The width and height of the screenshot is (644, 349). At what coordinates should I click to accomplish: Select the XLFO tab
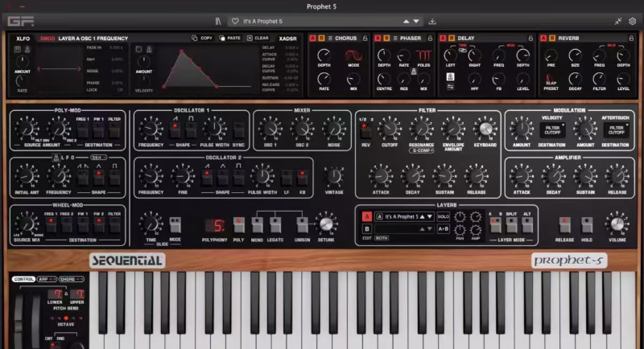pos(23,38)
